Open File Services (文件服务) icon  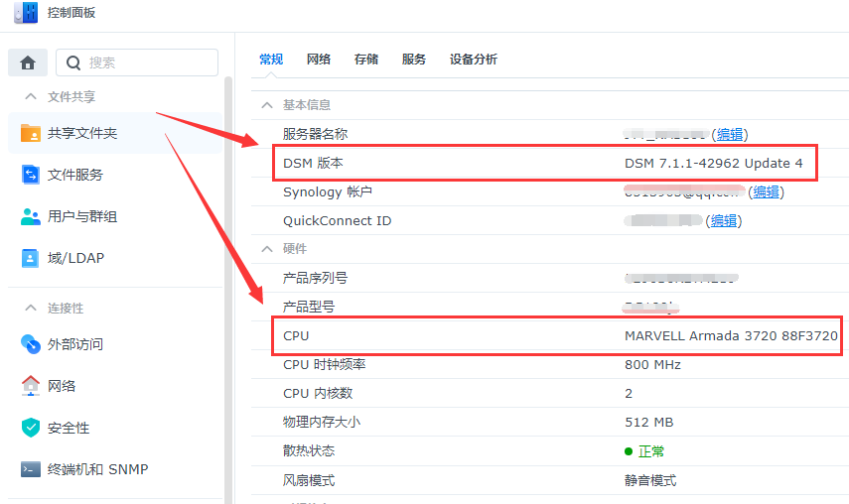pos(31,175)
